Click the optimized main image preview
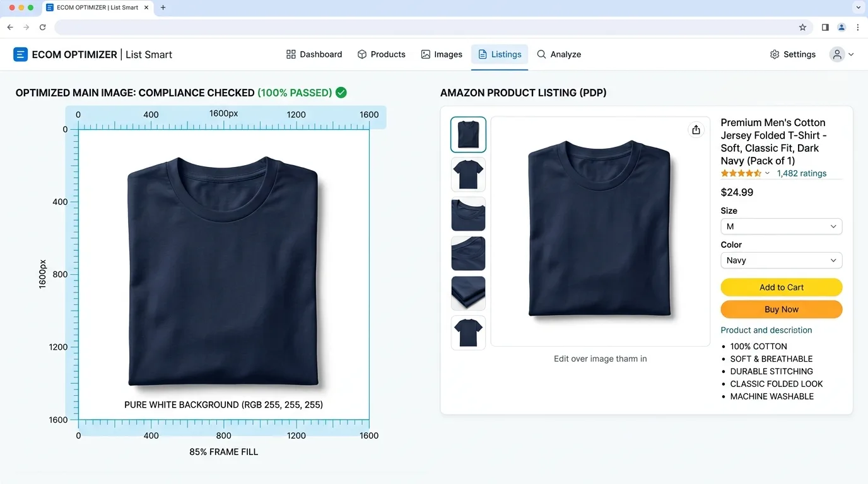The height and width of the screenshot is (484, 868). click(224, 274)
